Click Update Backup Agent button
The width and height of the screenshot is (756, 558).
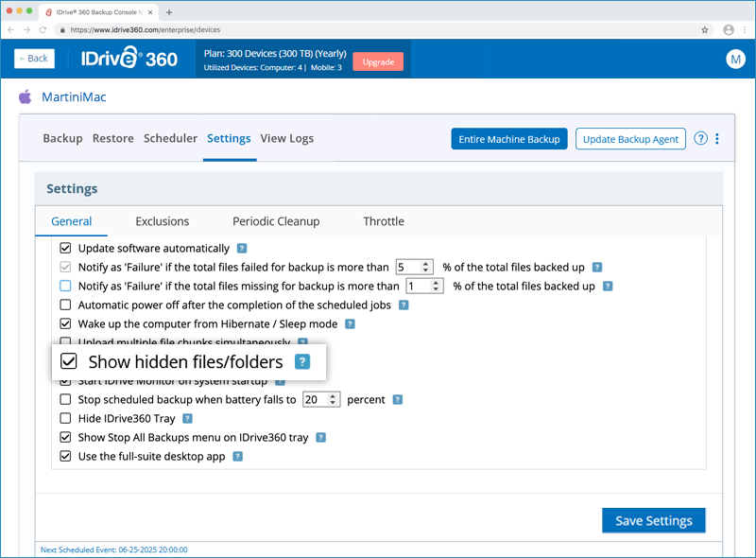coord(630,139)
